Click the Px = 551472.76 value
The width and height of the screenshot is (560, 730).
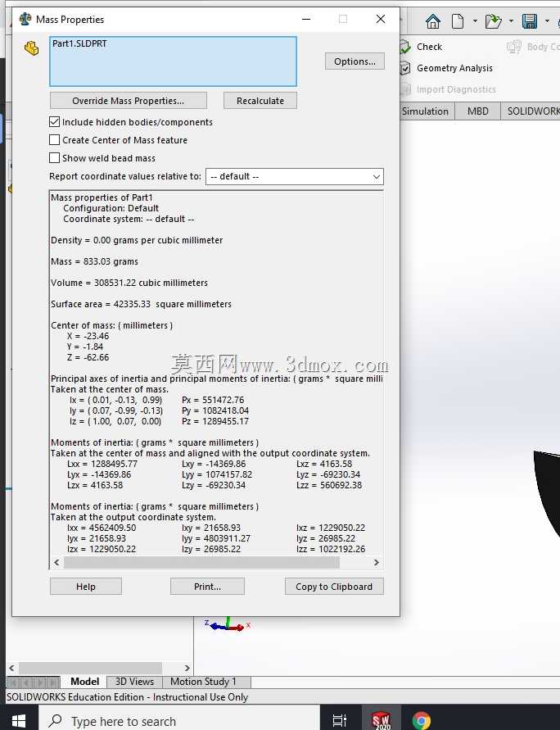(x=213, y=400)
